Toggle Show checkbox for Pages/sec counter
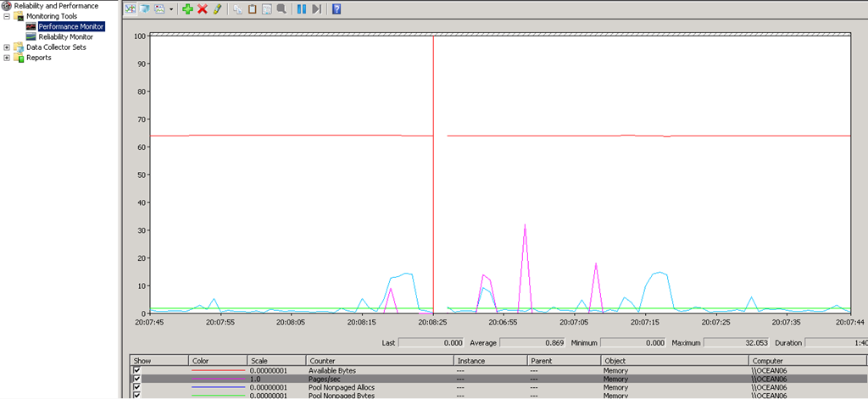 (x=136, y=379)
